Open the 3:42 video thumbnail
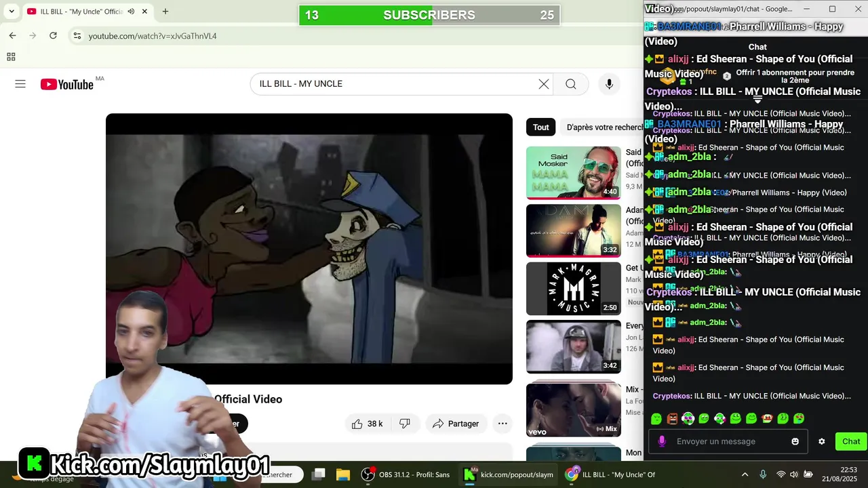868x488 pixels. 574,346
